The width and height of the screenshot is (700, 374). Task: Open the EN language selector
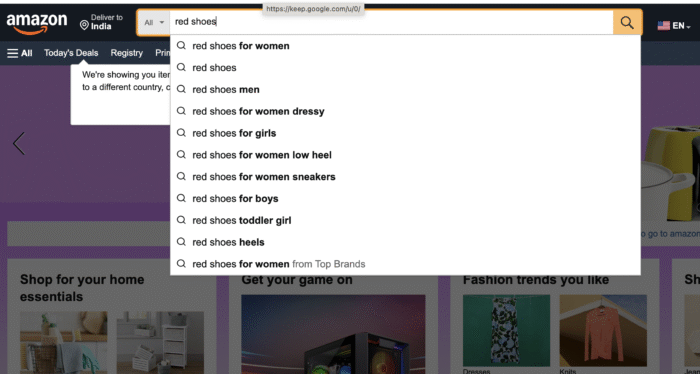click(674, 25)
